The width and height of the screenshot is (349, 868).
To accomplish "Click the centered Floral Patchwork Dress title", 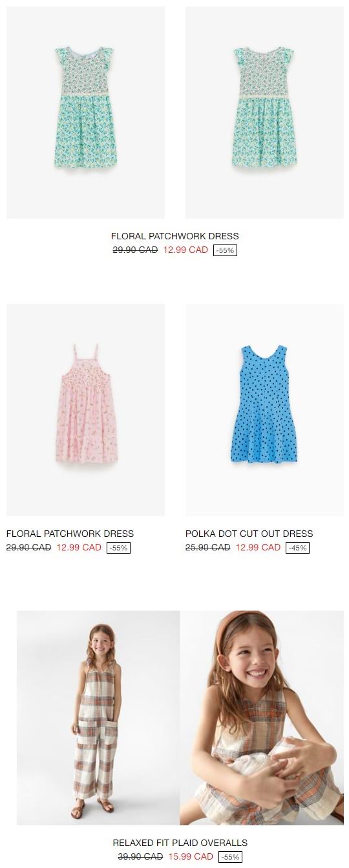I will click(x=175, y=237).
